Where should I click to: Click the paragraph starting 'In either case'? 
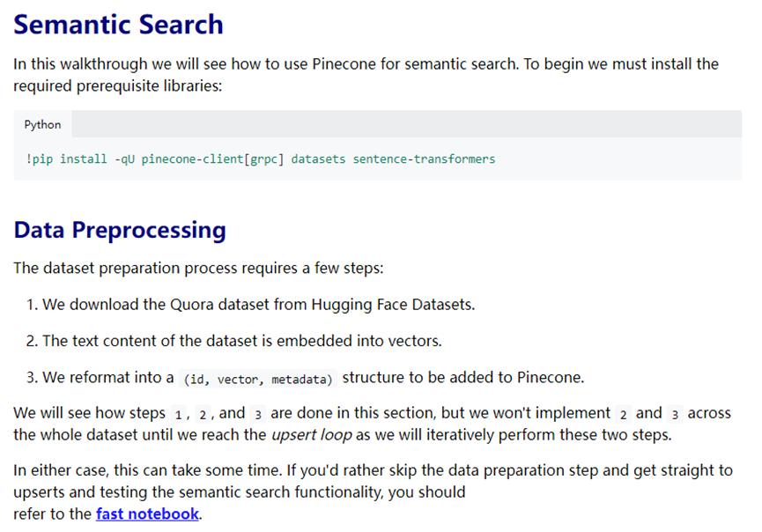[374, 492]
